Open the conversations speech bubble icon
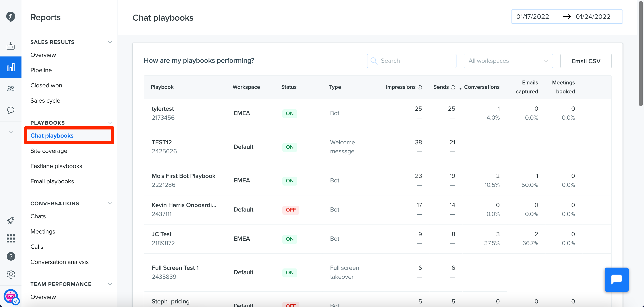The width and height of the screenshot is (644, 307). coord(11,110)
